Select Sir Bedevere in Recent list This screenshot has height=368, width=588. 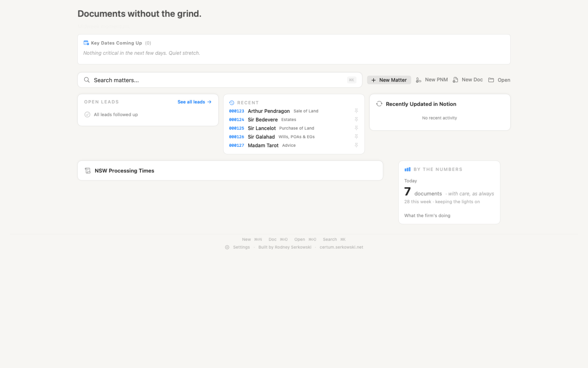263,120
